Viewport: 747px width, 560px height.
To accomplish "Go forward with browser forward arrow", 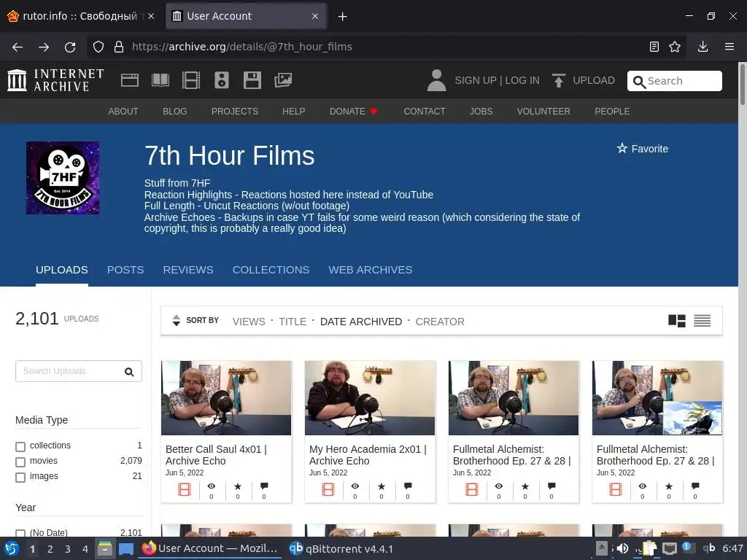I will [x=44, y=47].
